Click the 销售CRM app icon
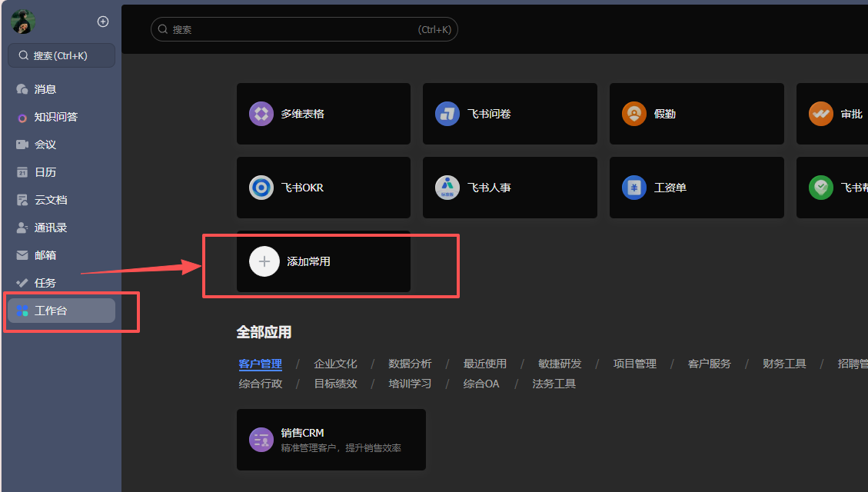The height and width of the screenshot is (492, 868). tap(261, 440)
